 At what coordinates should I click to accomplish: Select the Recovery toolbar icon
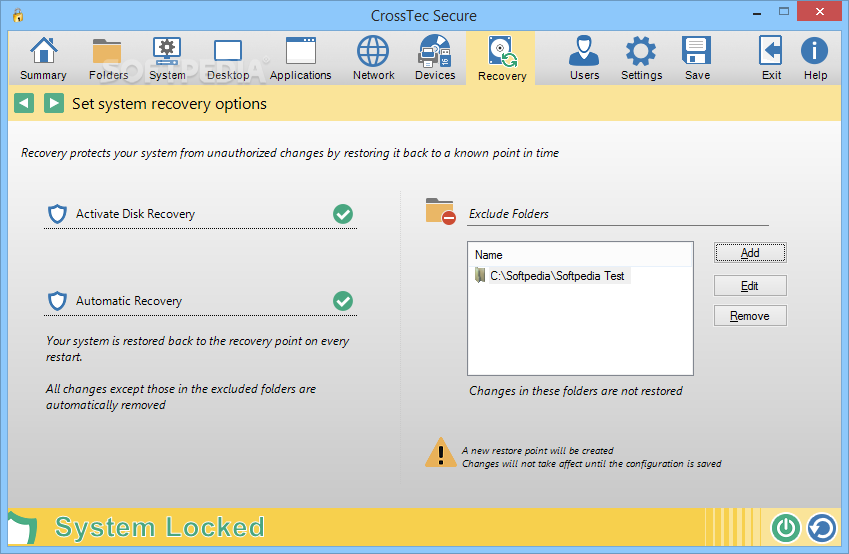(502, 58)
